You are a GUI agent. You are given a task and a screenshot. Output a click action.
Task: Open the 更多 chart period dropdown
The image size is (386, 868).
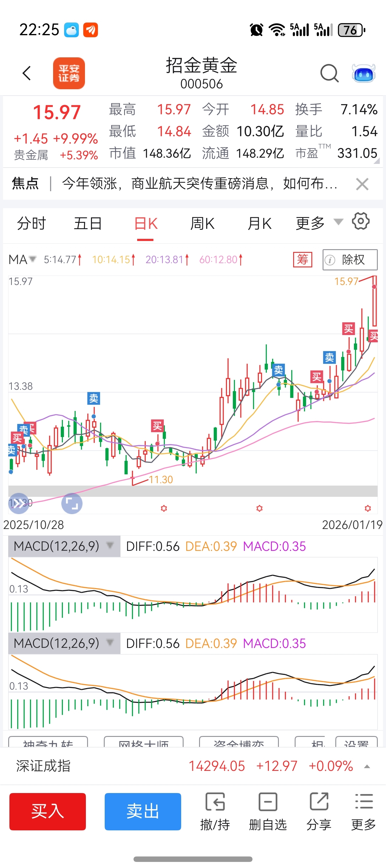click(319, 223)
